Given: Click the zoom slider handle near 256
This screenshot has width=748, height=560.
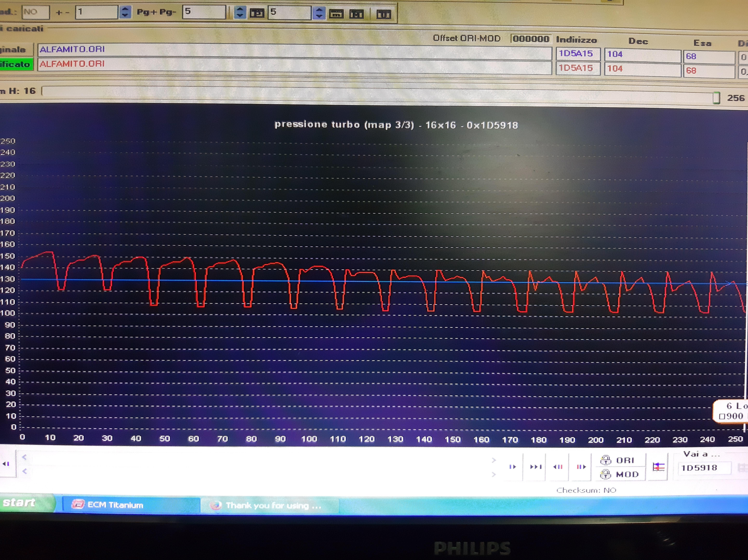Looking at the screenshot, I should (x=716, y=98).
